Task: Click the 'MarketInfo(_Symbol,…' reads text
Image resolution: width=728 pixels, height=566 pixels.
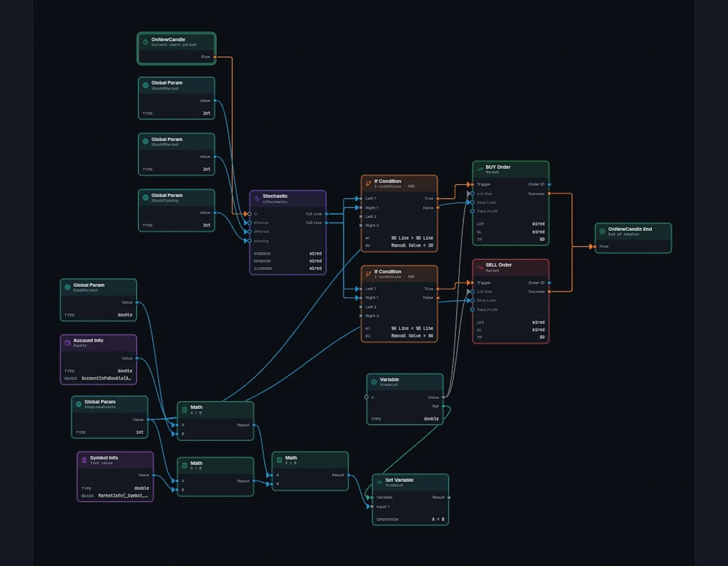Action: pyautogui.click(x=123, y=495)
